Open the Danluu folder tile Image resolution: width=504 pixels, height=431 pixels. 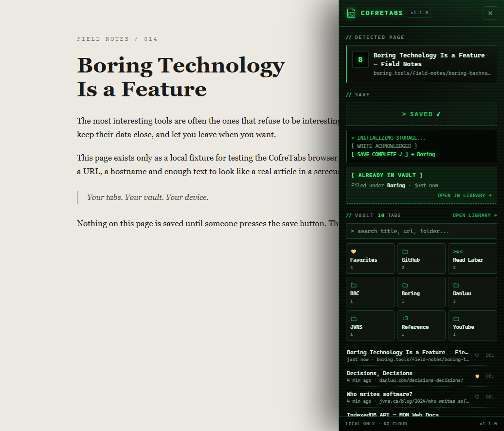pos(473,292)
